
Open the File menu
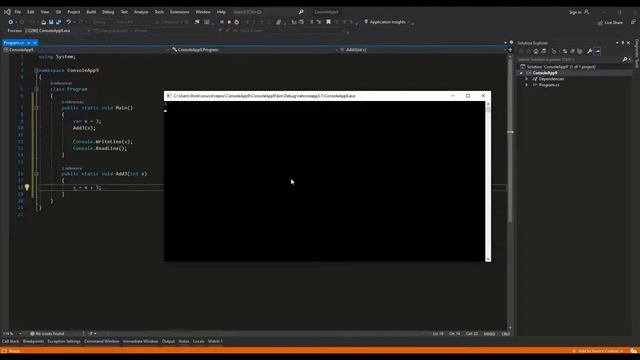pyautogui.click(x=18, y=12)
